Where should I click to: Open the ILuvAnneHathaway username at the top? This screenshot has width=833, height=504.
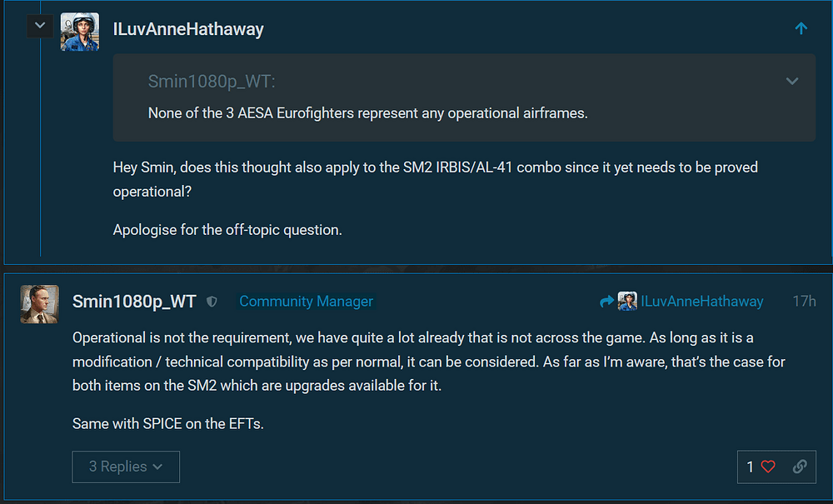pos(188,29)
